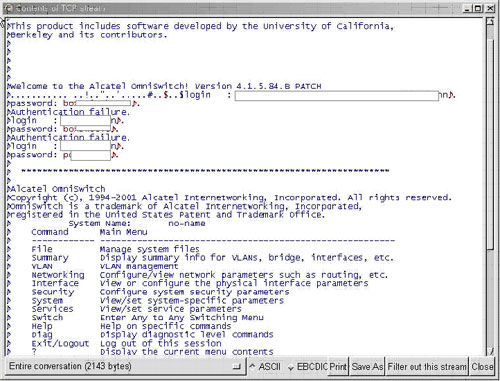Click the 'Security' command row
The width and height of the screenshot is (500, 381).
[x=160, y=292]
